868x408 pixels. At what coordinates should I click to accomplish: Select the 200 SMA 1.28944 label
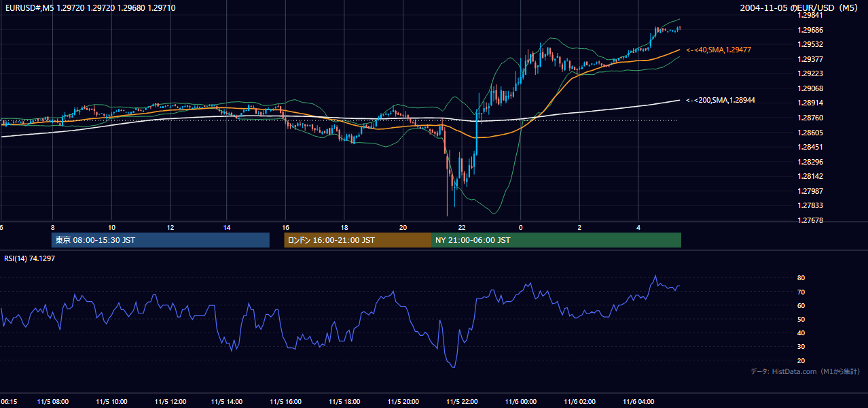(x=721, y=100)
